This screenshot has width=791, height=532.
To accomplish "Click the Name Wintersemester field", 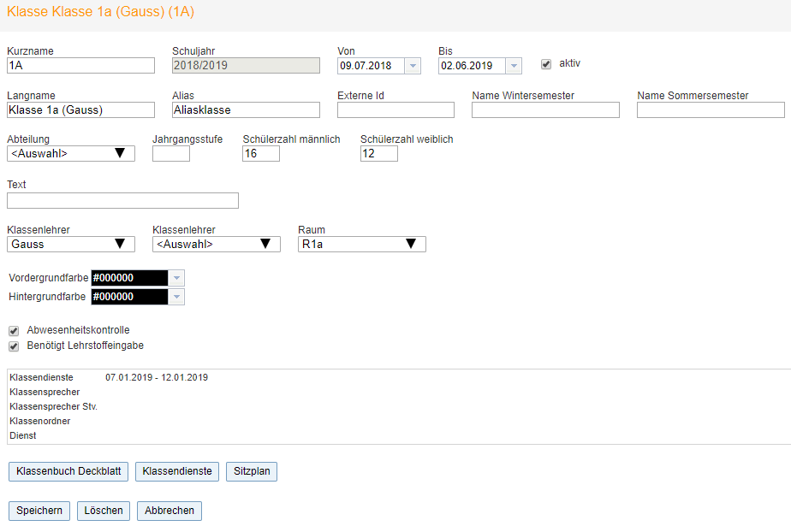I will (546, 110).
